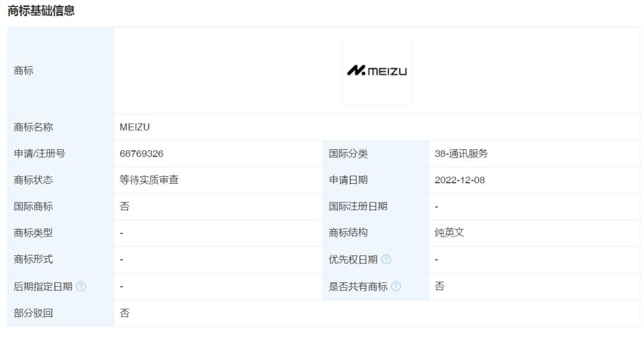Select registration number 68769326
This screenshot has width=644, height=339.
141,153
